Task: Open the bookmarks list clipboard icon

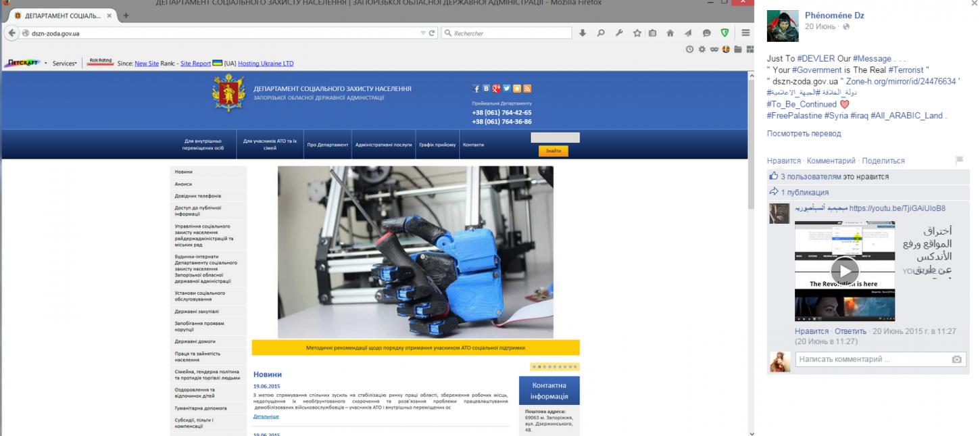Action: [652, 33]
